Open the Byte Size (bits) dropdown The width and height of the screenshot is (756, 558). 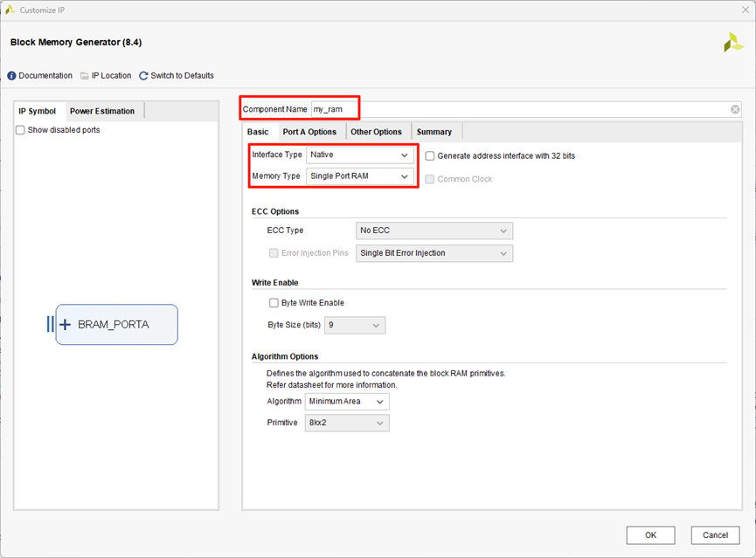tap(355, 325)
